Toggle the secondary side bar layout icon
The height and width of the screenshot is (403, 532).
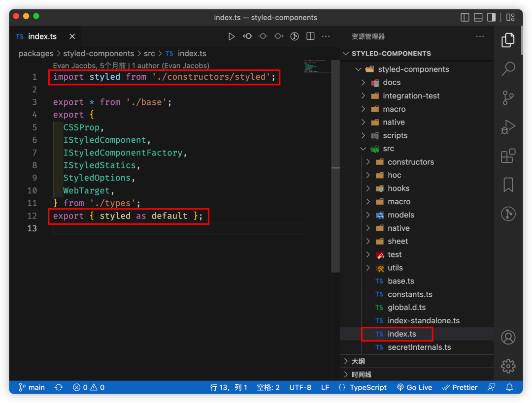pyautogui.click(x=491, y=17)
